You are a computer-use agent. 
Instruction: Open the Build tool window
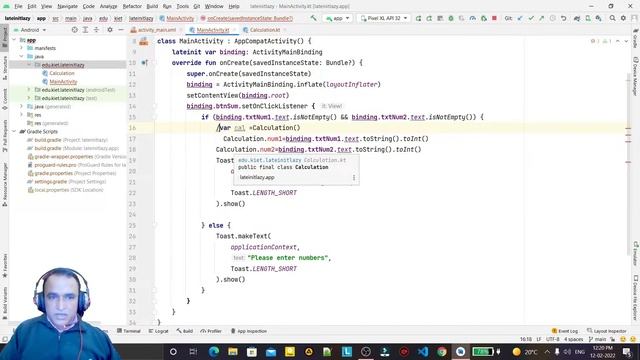184,331
